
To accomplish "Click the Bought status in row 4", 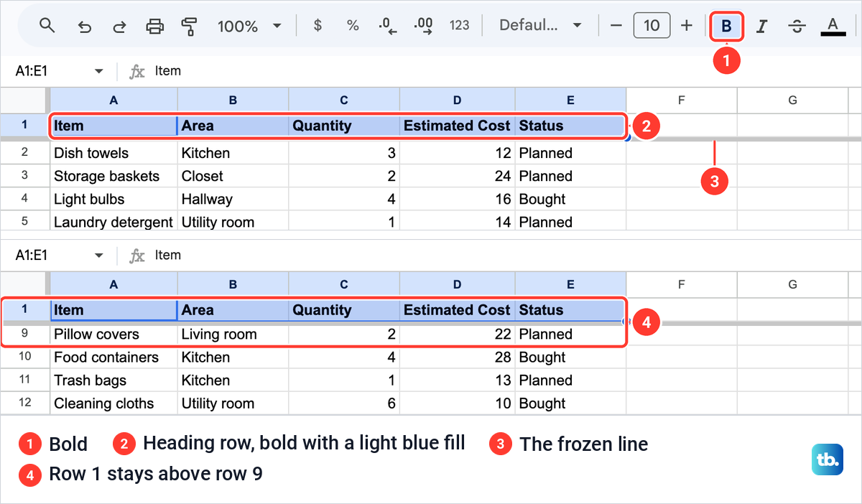I will coord(570,199).
